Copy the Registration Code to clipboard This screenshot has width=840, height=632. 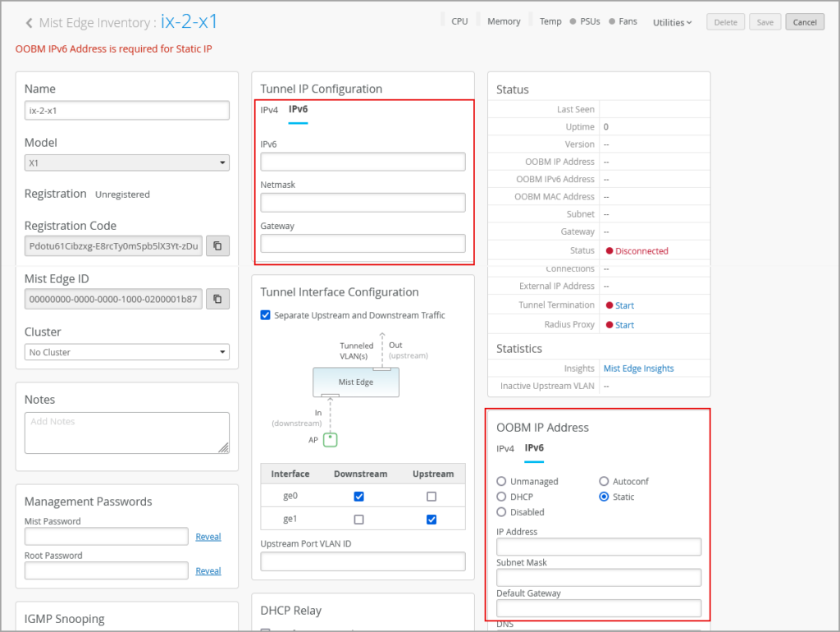(x=217, y=245)
